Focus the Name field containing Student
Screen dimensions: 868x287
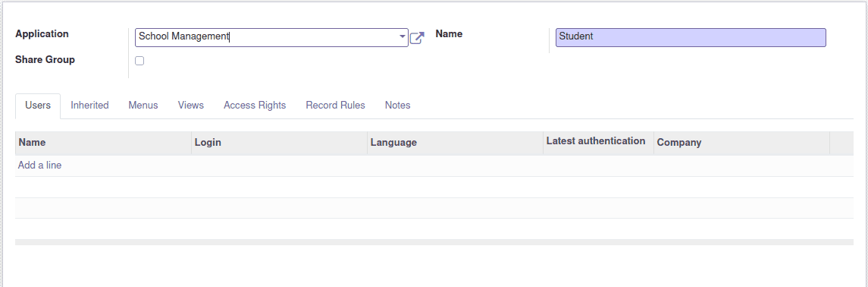coord(691,37)
